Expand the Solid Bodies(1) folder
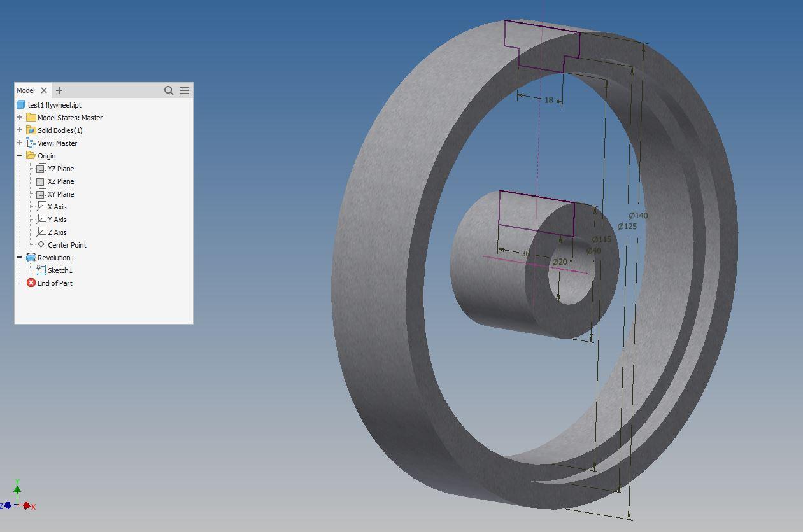The width and height of the screenshot is (803, 532). 20,130
